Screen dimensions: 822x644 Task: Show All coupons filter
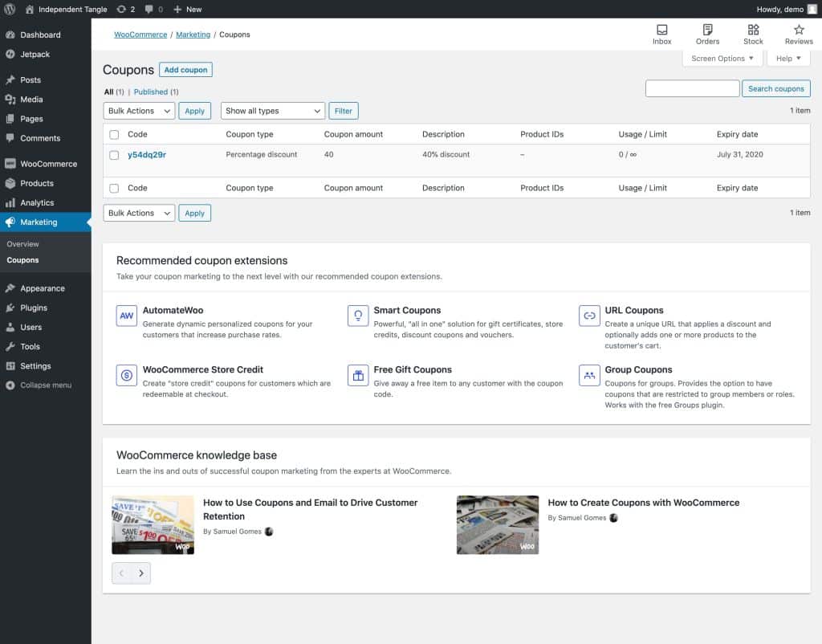point(108,92)
